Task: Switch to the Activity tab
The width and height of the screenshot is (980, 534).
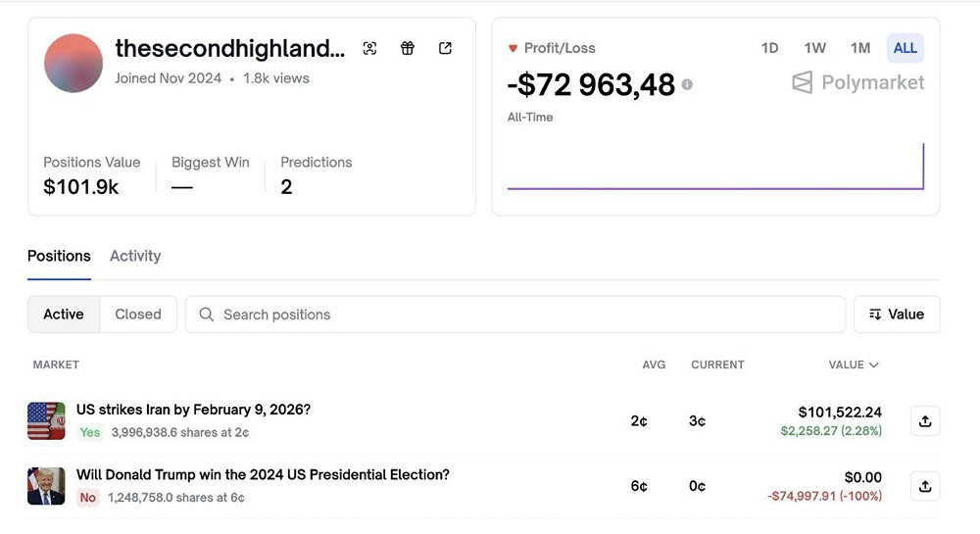Action: point(135,256)
